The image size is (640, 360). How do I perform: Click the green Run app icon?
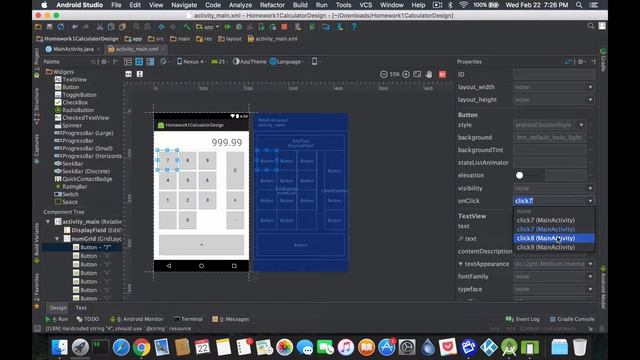coord(227,27)
